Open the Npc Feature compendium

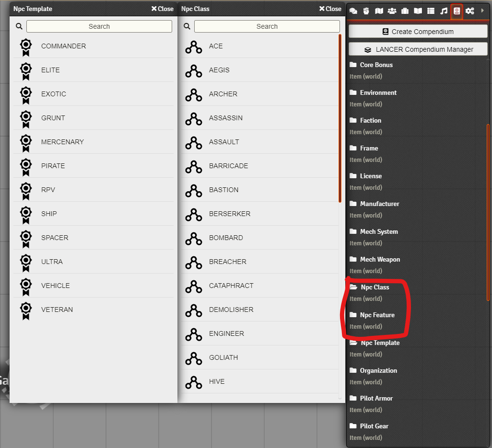point(377,315)
